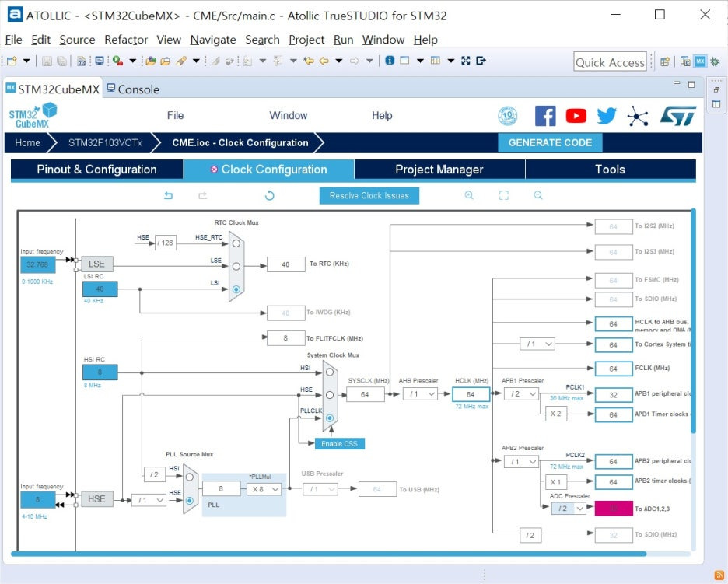Open the CubeMX perspective icon at top right

click(x=700, y=61)
